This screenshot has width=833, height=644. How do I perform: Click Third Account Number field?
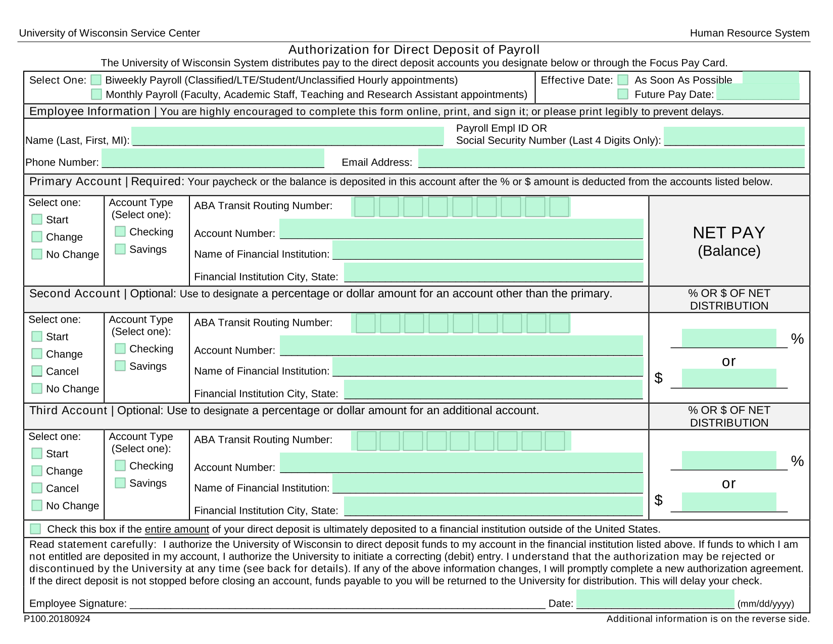(x=461, y=463)
